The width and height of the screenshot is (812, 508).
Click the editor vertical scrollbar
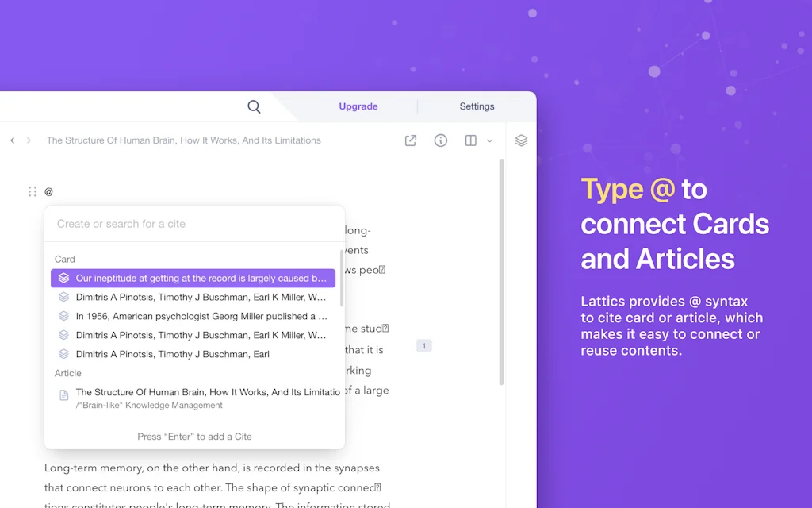coord(501,272)
